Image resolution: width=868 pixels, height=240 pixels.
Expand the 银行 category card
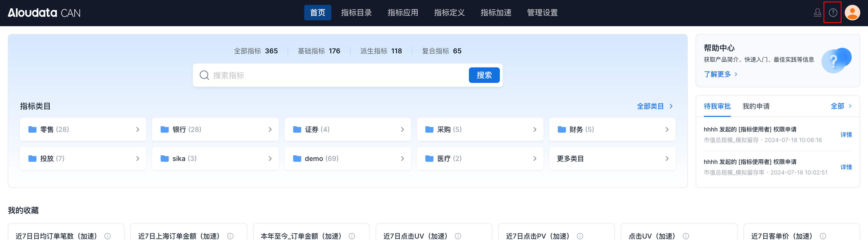215,129
